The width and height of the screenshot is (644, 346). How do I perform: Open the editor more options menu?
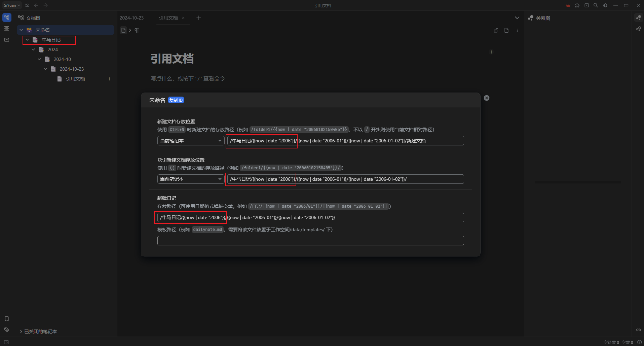[x=517, y=30]
